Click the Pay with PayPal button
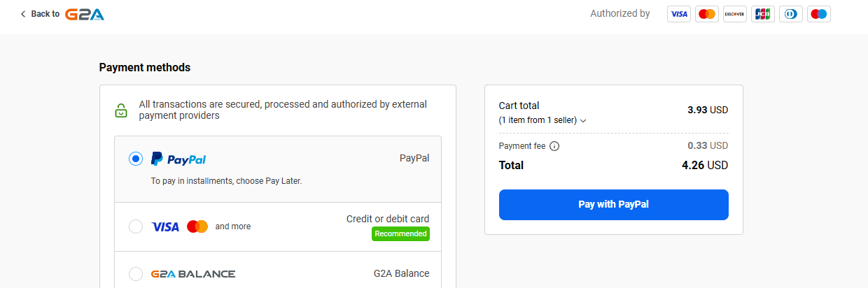The image size is (868, 288). click(614, 205)
